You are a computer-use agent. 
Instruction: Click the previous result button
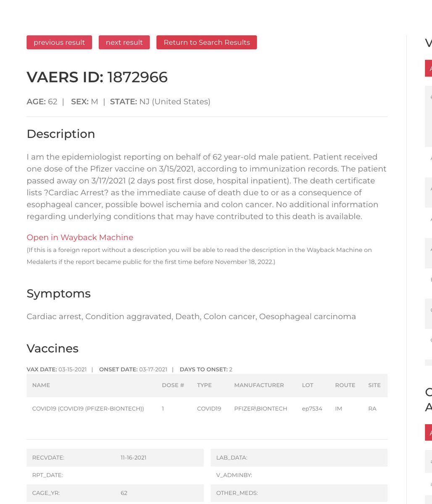[x=59, y=42]
